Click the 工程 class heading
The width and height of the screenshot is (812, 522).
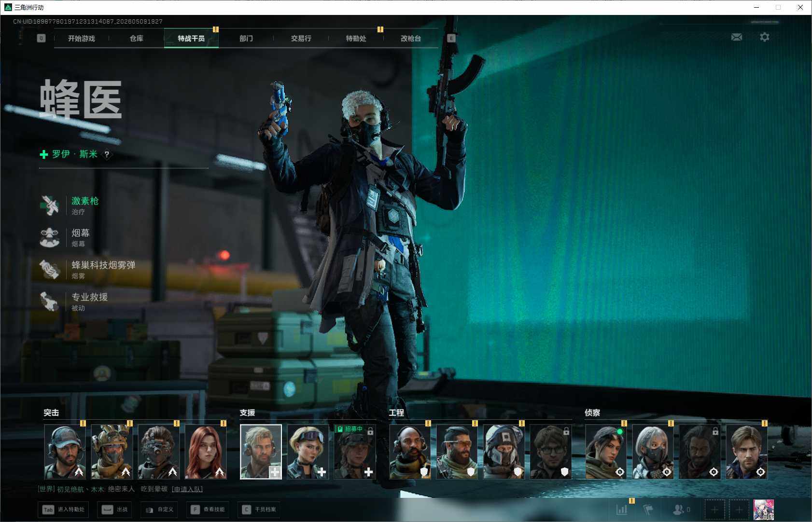396,413
